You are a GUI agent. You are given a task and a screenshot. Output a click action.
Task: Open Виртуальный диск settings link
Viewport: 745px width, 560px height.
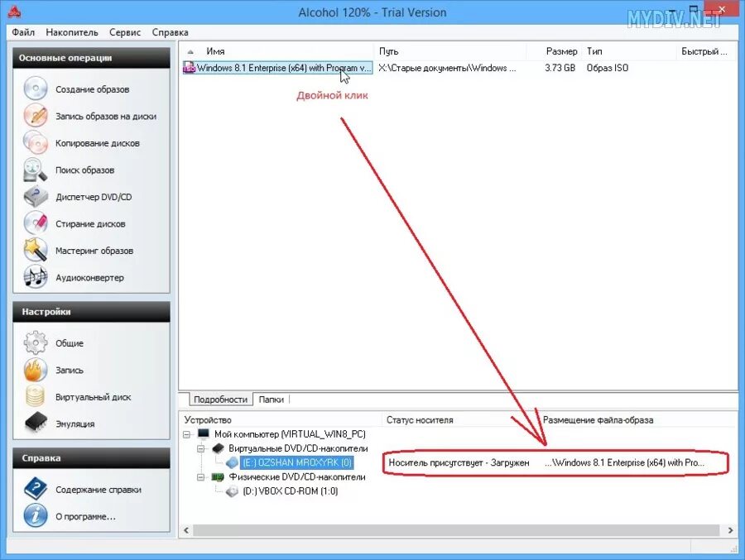[93, 397]
